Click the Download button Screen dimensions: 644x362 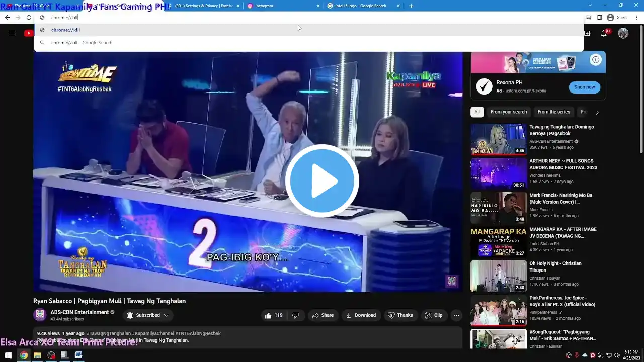pos(361,315)
